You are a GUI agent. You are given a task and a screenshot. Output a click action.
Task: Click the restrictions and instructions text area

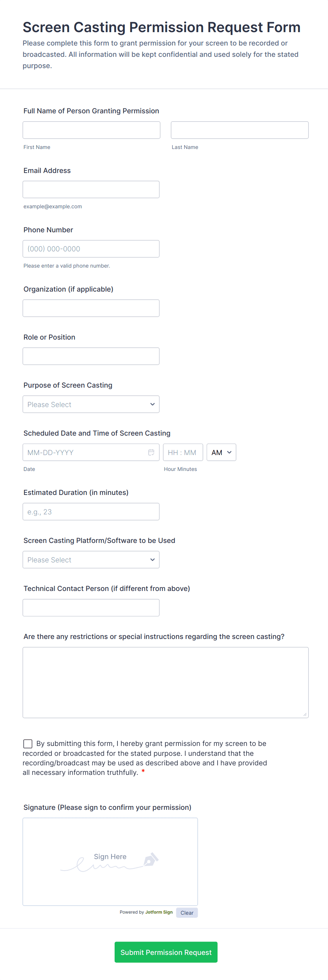[x=165, y=682]
